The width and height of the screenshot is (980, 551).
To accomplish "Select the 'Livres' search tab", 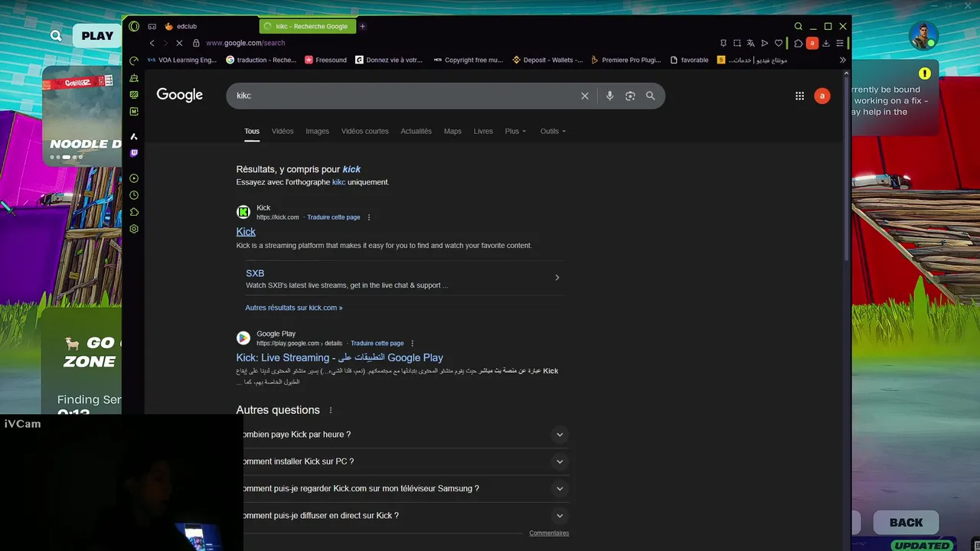I will [483, 131].
